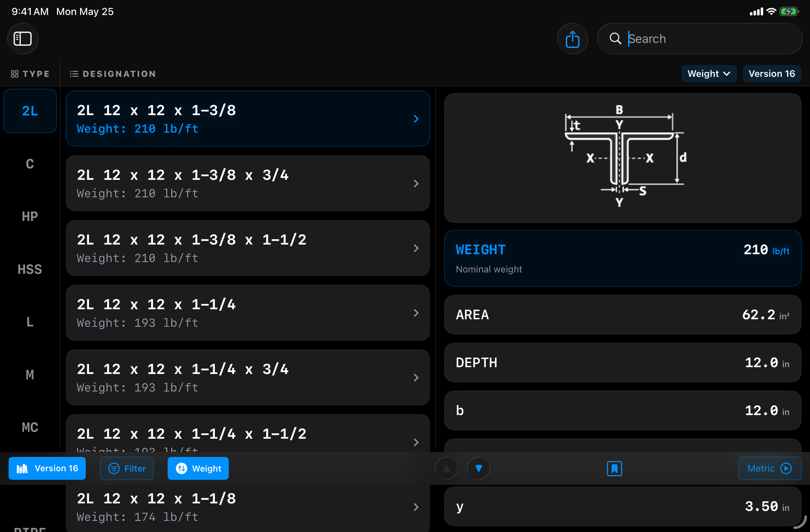Select the AREA property row
This screenshot has width=810, height=532.
tap(623, 315)
